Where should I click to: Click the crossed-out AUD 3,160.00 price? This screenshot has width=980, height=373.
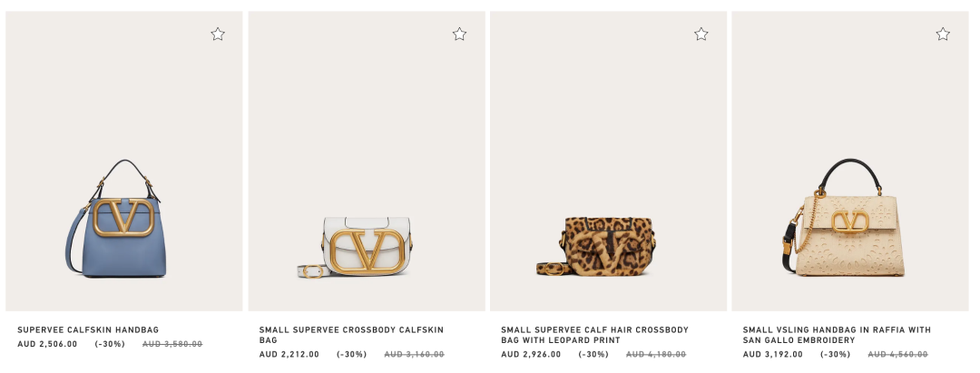(415, 355)
